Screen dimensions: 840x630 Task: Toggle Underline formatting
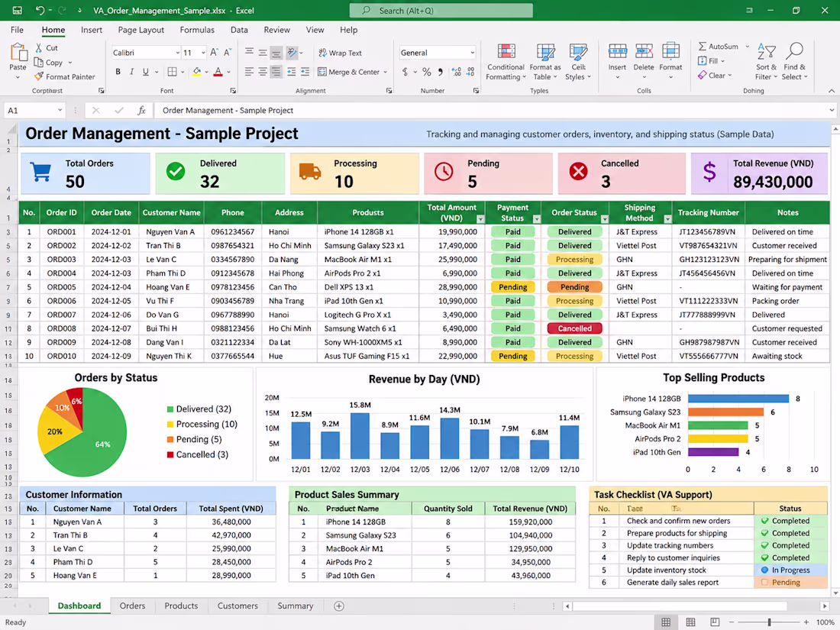pyautogui.click(x=146, y=72)
